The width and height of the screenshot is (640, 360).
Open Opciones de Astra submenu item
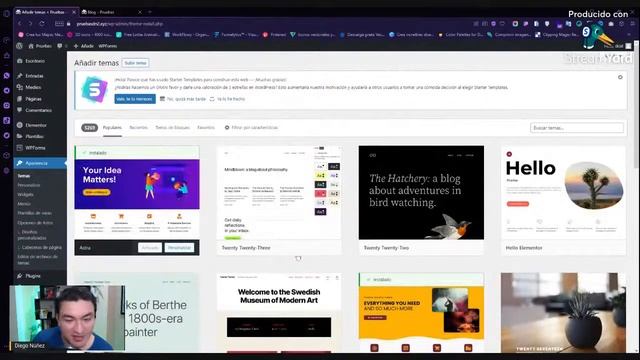click(x=35, y=223)
